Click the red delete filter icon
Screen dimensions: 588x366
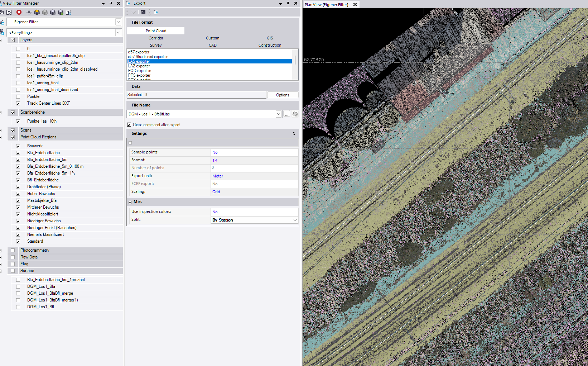(19, 12)
